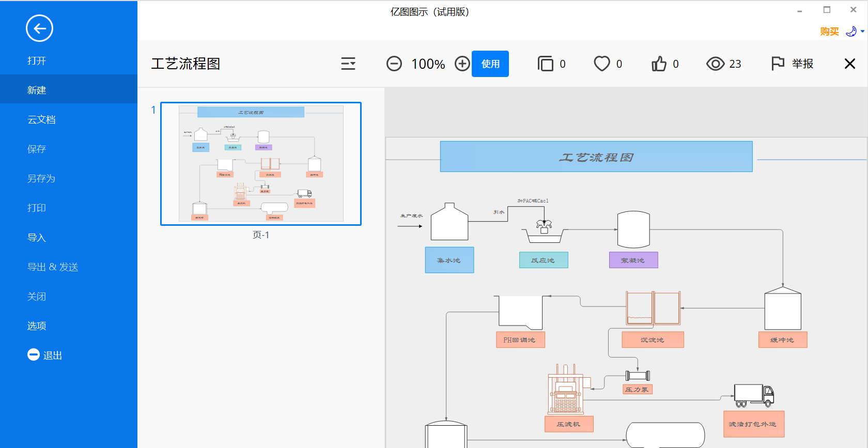Click the back arrow circle icon
Viewport: 868px width, 448px height.
39,28
